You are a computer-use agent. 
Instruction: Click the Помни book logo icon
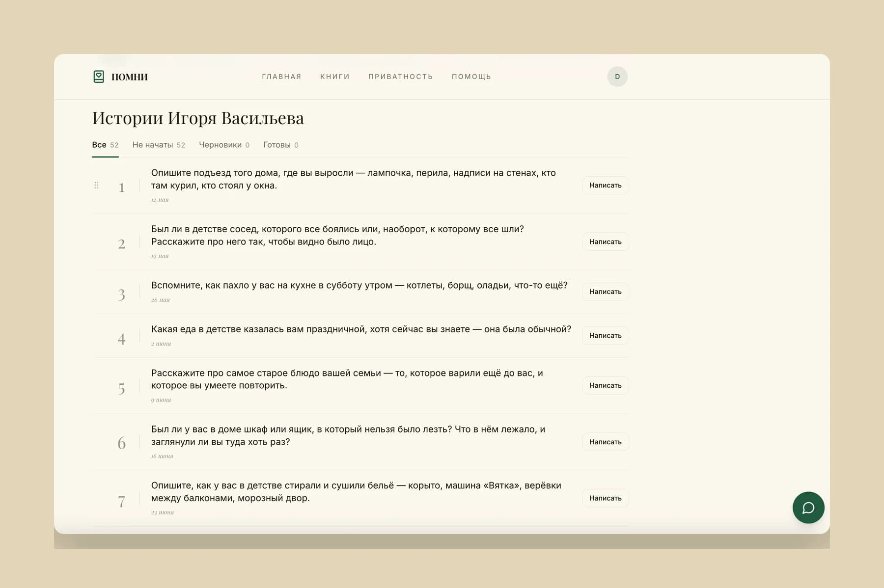99,77
